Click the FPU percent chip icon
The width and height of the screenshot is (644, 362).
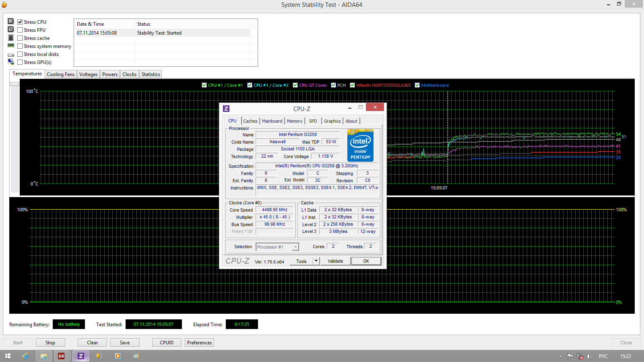click(x=11, y=29)
